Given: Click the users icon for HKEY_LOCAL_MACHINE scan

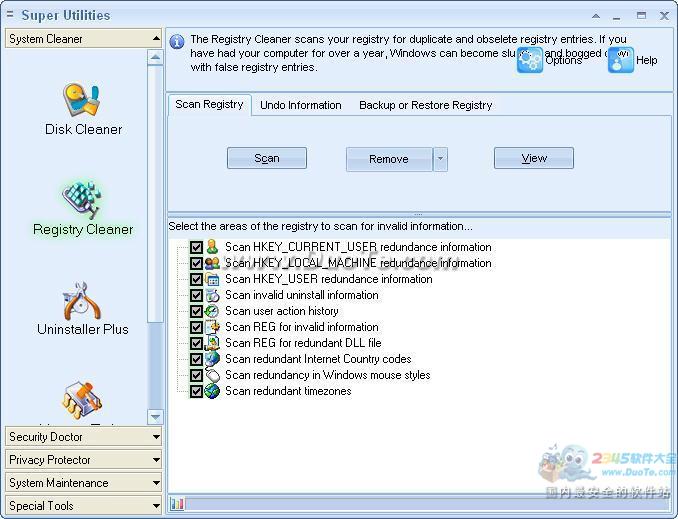Looking at the screenshot, I should (x=212, y=263).
